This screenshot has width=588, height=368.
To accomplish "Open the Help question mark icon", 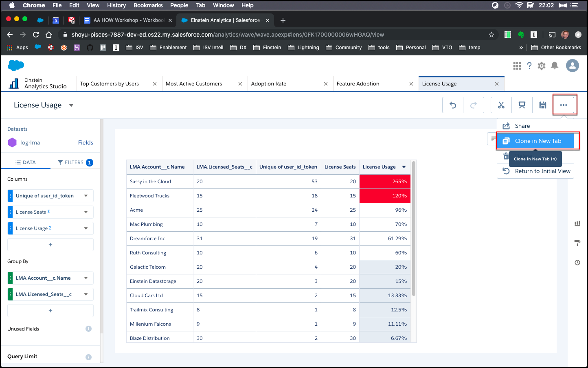I will point(529,66).
